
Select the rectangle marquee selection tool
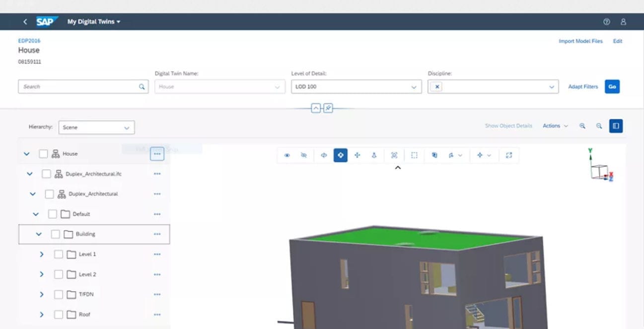[414, 155]
